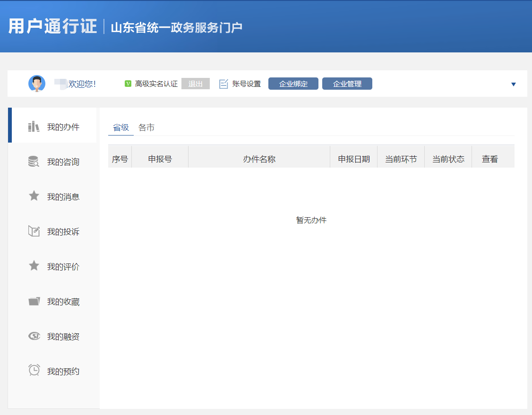Switch to the 各市 tab
Viewport: 532px width, 415px height.
[146, 127]
